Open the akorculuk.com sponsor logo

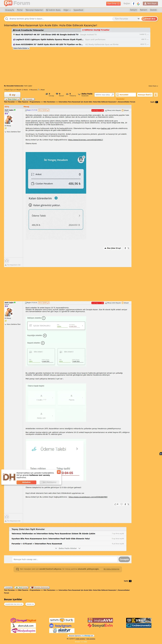[x=23, y=625]
